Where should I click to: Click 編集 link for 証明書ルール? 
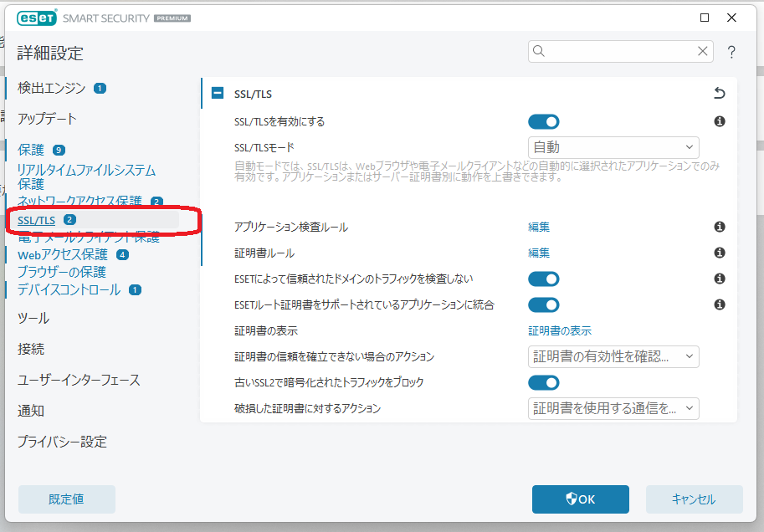coord(539,253)
